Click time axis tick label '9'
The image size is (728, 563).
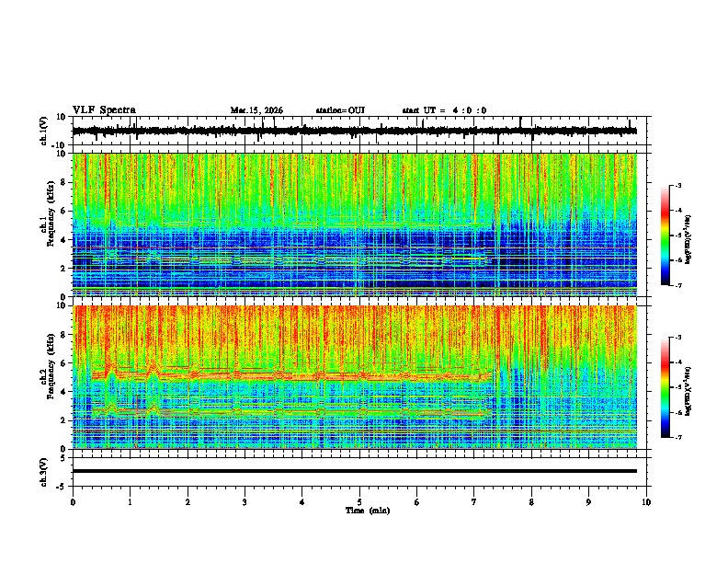588,502
